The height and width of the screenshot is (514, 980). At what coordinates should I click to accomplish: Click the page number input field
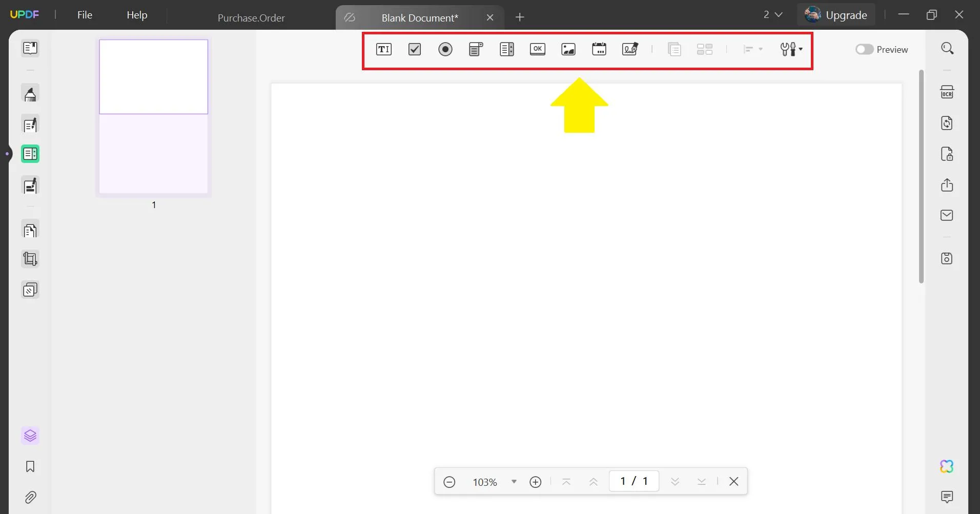click(x=634, y=481)
